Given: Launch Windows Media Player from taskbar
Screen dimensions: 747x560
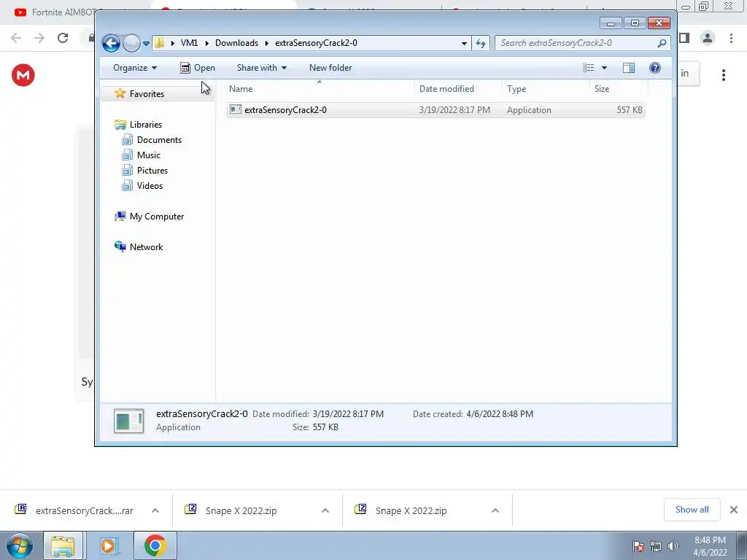Looking at the screenshot, I should pyautogui.click(x=108, y=545).
